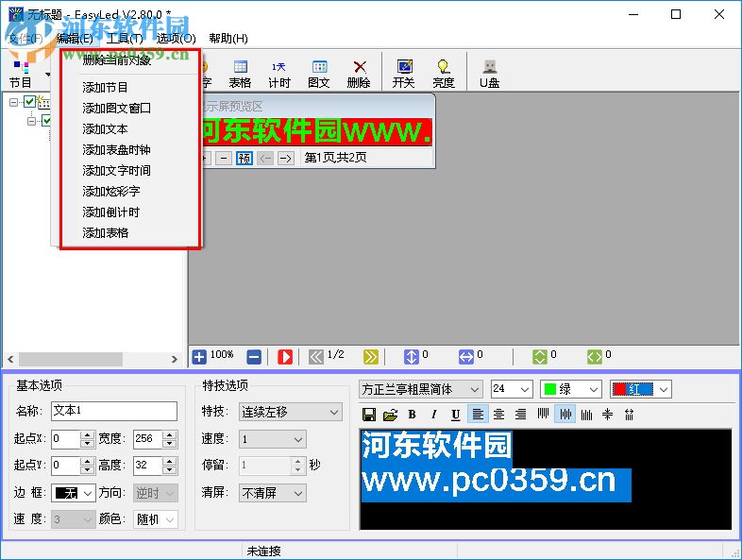Click the 图文 toolbar icon
The height and width of the screenshot is (560, 742).
click(x=319, y=75)
